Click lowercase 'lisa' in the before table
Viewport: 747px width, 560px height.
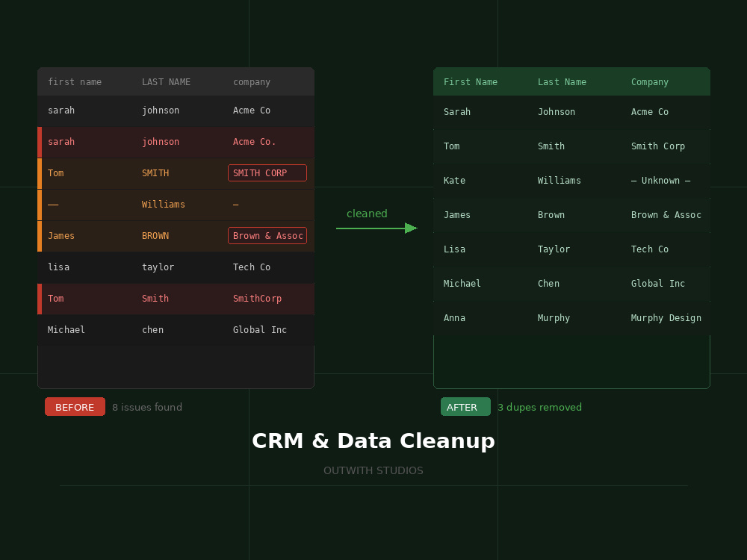coord(58,267)
